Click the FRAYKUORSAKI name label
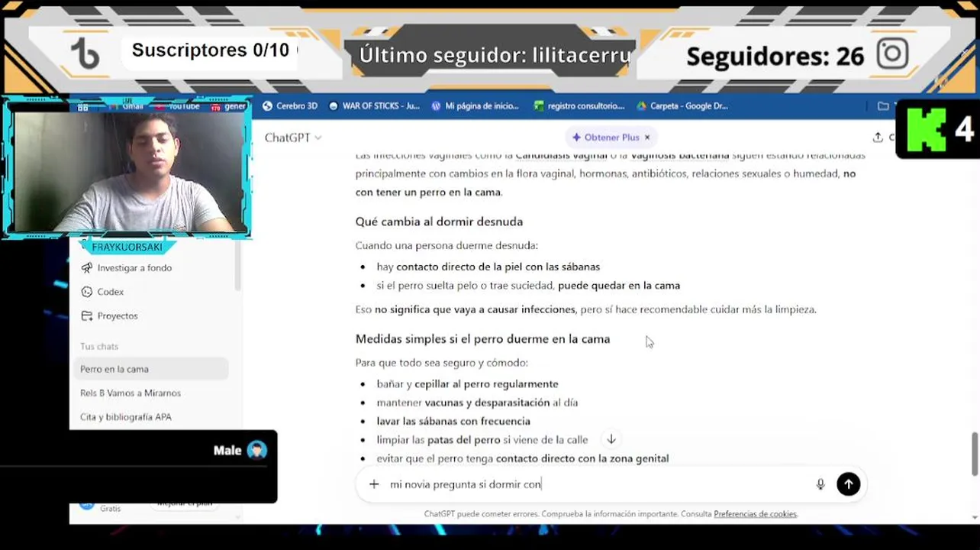The image size is (980, 550). pos(127,247)
